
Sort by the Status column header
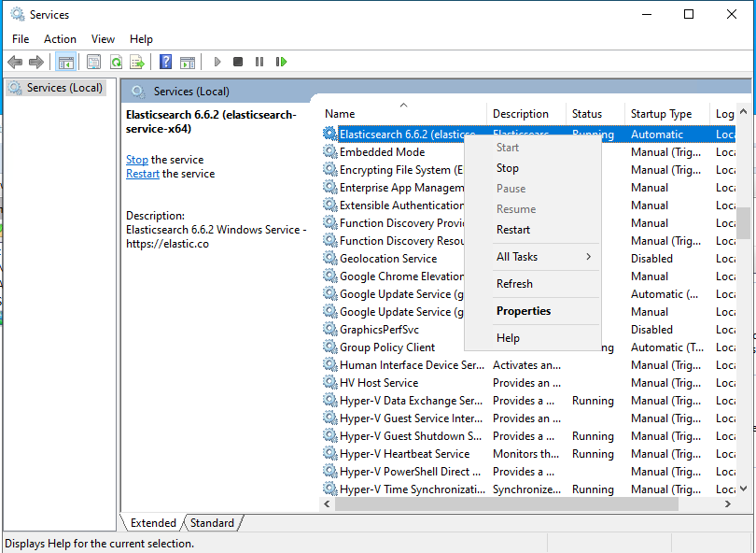point(595,114)
